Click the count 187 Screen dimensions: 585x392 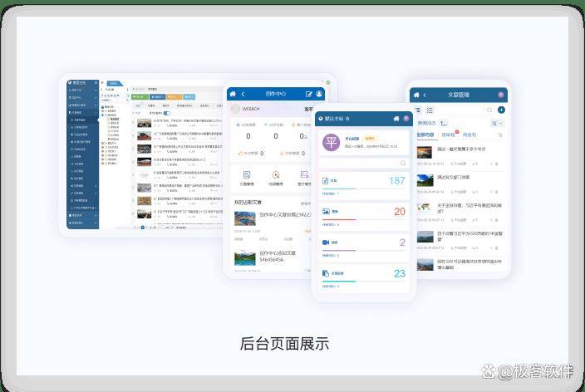(397, 181)
